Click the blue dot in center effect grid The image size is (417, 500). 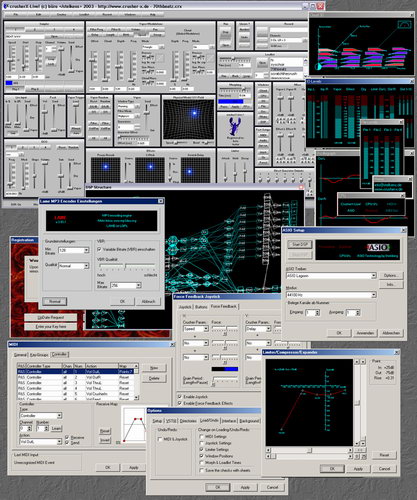tap(150, 167)
